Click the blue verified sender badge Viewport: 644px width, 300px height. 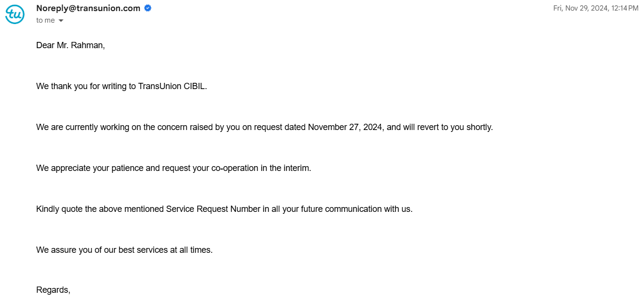pos(148,8)
